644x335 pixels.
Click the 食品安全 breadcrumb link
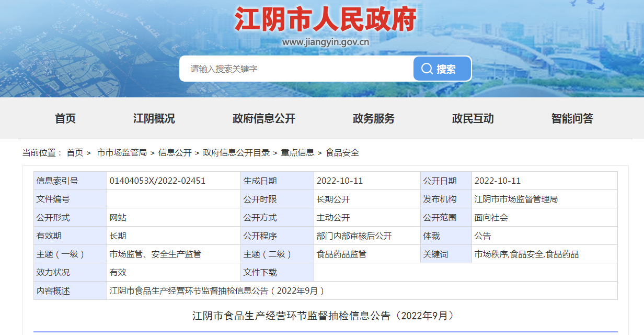click(x=342, y=153)
